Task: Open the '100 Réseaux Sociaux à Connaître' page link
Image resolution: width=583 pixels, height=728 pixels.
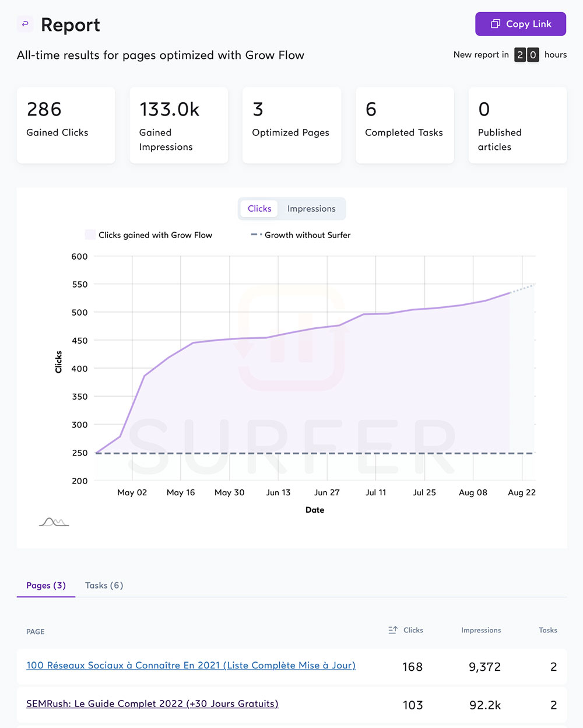Action: coord(191,666)
